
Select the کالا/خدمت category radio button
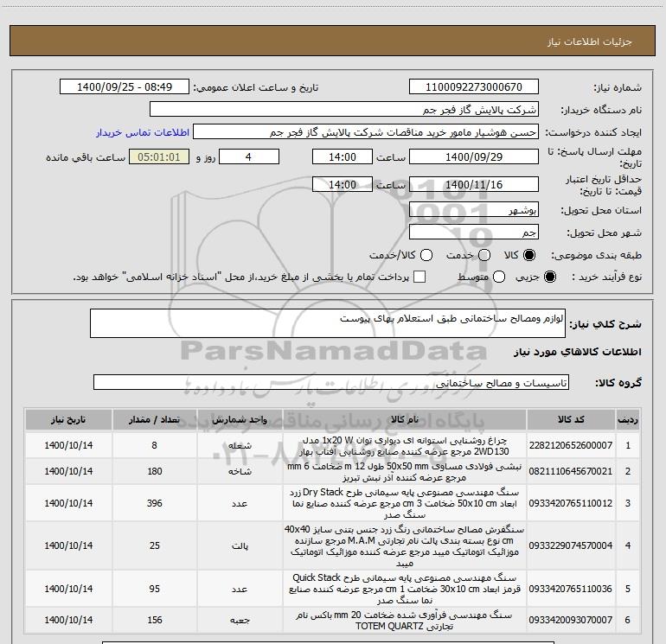tap(426, 255)
